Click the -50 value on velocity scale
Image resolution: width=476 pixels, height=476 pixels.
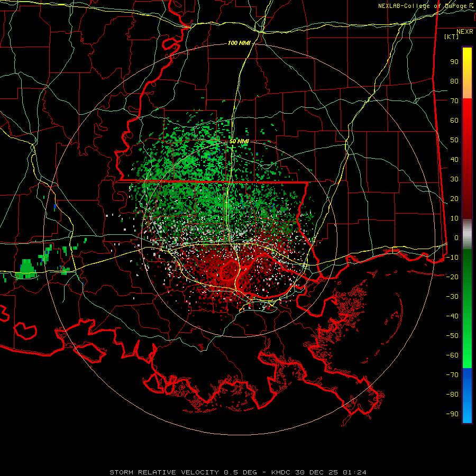(x=452, y=336)
